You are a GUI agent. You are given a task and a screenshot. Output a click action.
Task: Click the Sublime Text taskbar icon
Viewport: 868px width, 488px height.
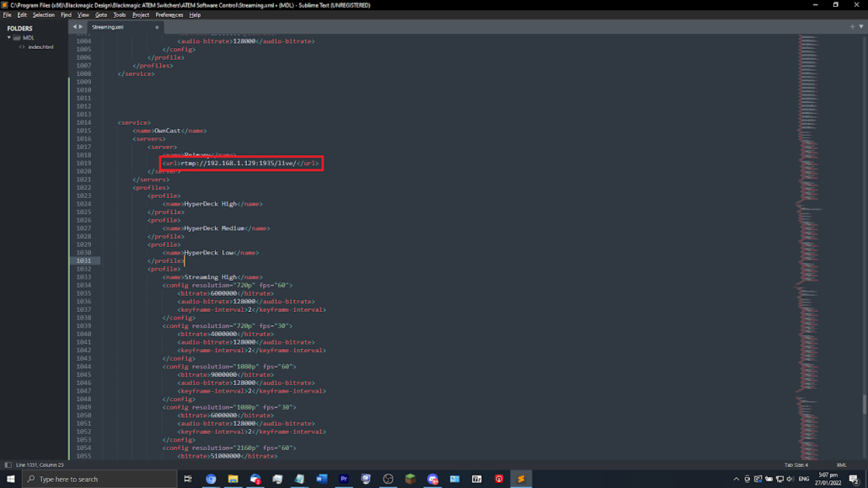click(521, 479)
